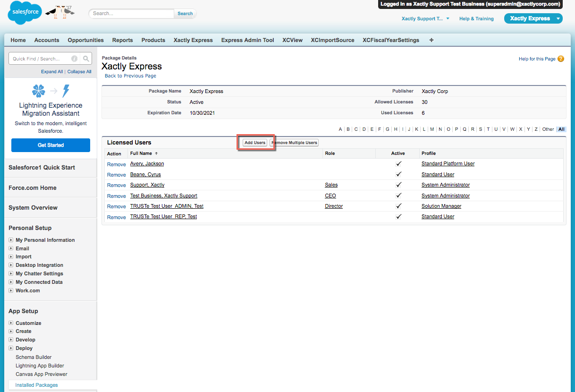This screenshot has width=575, height=392.
Task: Go to the Reports tab
Action: point(122,40)
